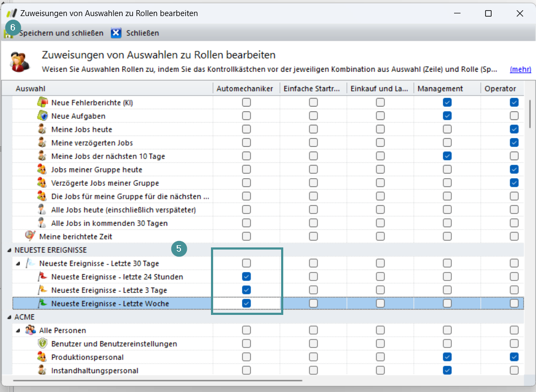Disable Management checkbox for Neue Fehlerberichte (KI)
The width and height of the screenshot is (536, 392).
point(447,102)
